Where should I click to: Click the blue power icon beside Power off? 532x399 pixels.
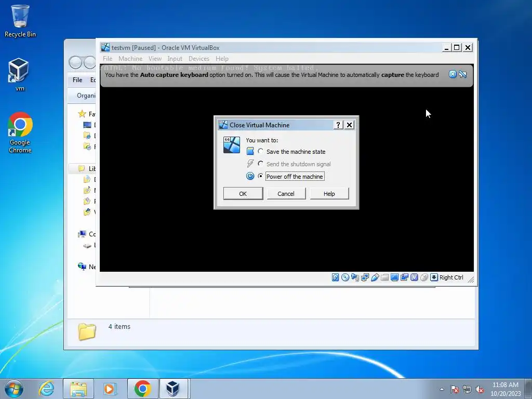250,176
